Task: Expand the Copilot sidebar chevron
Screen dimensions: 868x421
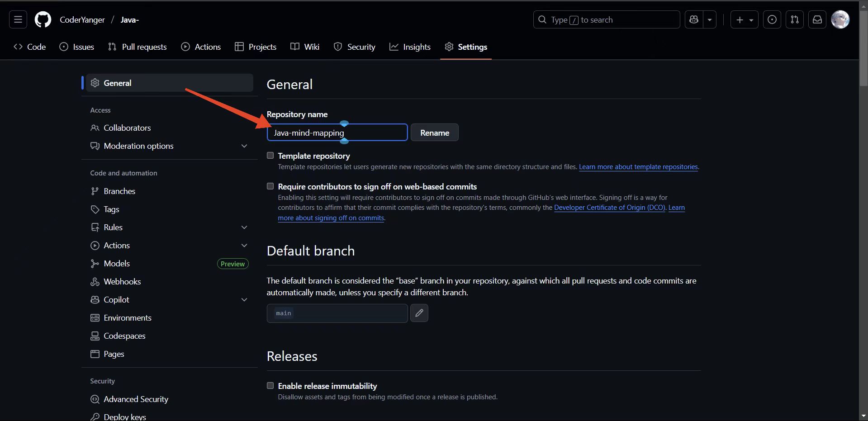Action: [x=244, y=300]
